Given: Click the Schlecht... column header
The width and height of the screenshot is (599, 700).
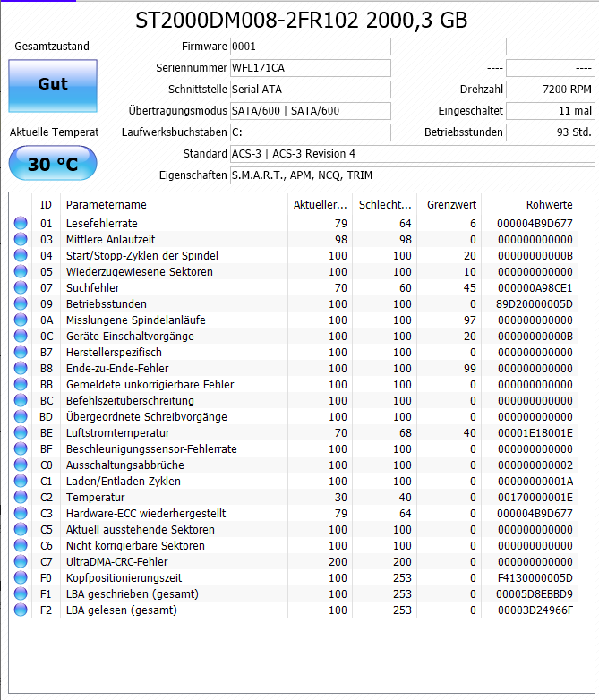Looking at the screenshot, I should (x=385, y=204).
